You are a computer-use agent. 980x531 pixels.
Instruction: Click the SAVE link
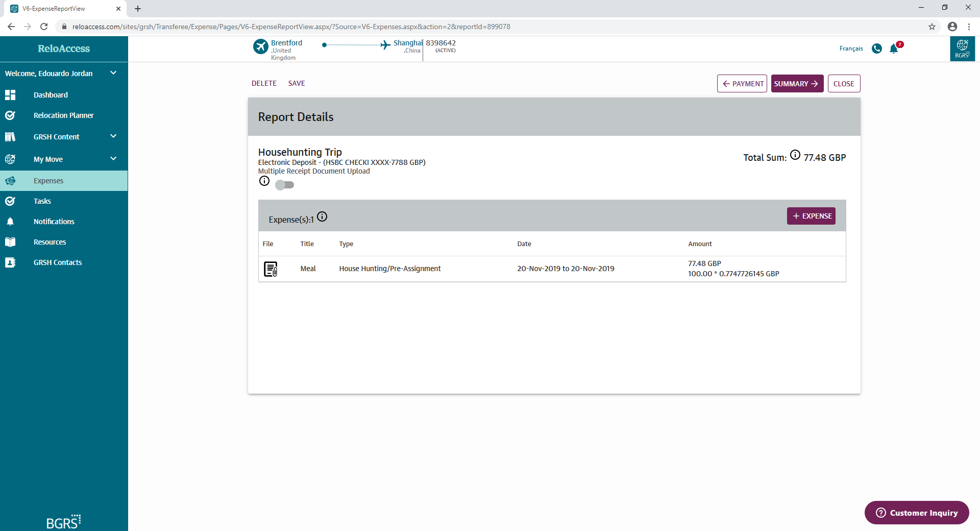pos(297,83)
